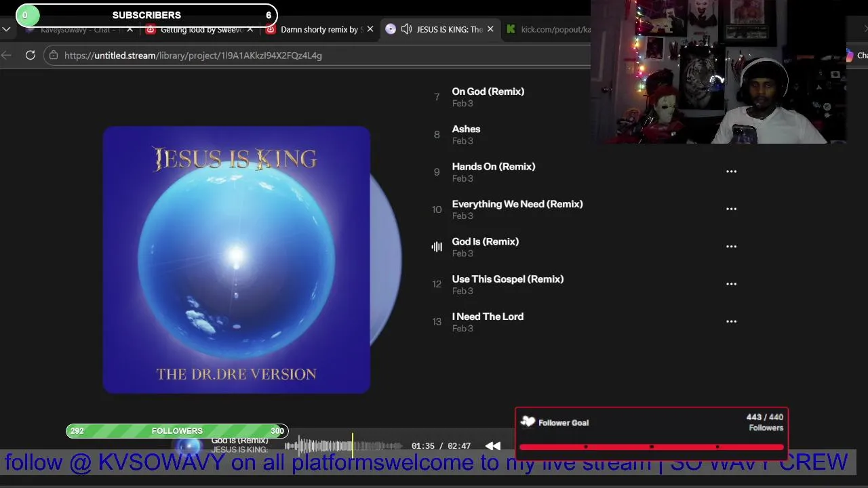Close the Kaveysowavy - Chat tab

coord(130,29)
